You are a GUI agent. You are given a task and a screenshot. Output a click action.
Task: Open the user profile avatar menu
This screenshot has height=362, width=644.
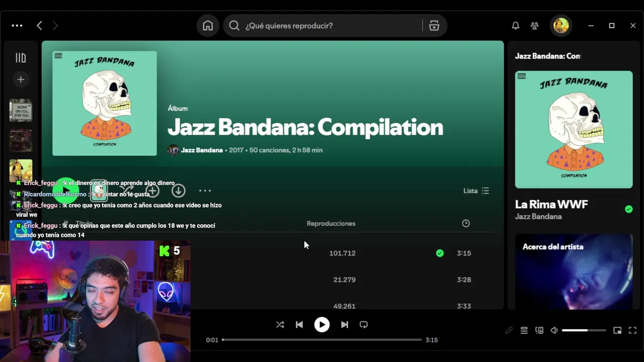tap(561, 26)
